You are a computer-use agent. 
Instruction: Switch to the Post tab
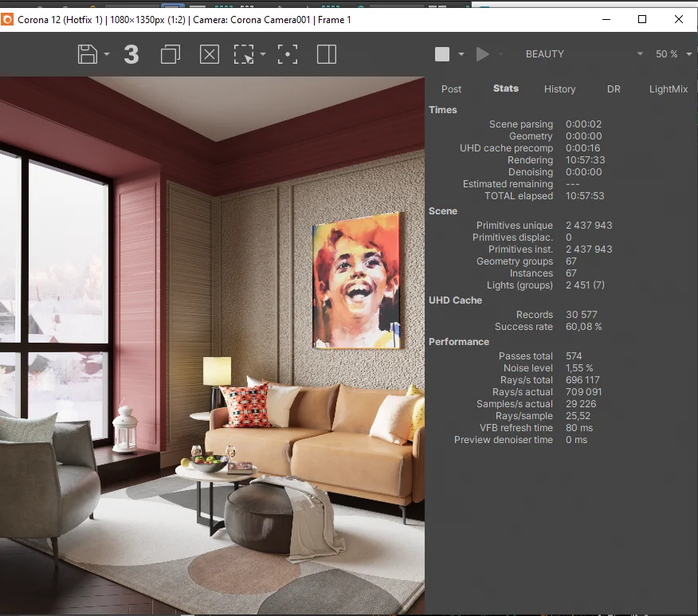pyautogui.click(x=451, y=89)
